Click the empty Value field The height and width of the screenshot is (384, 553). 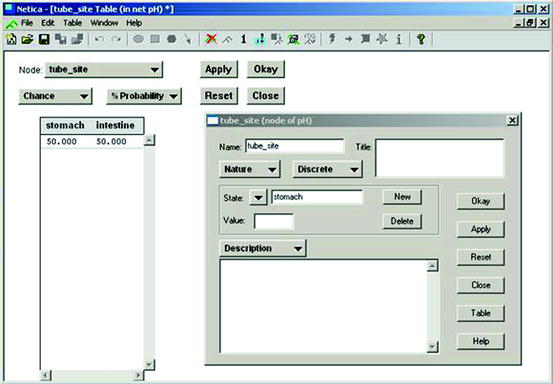pyautogui.click(x=274, y=221)
